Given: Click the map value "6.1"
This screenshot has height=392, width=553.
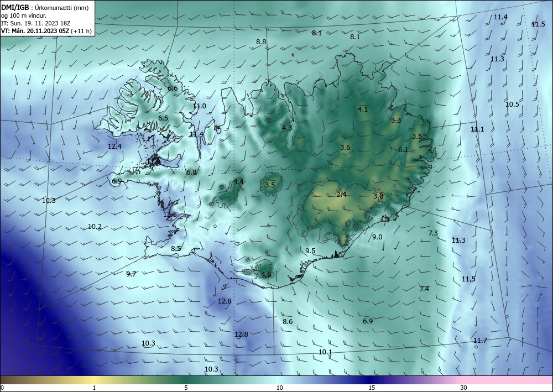Looking at the screenshot, I should (x=403, y=150).
